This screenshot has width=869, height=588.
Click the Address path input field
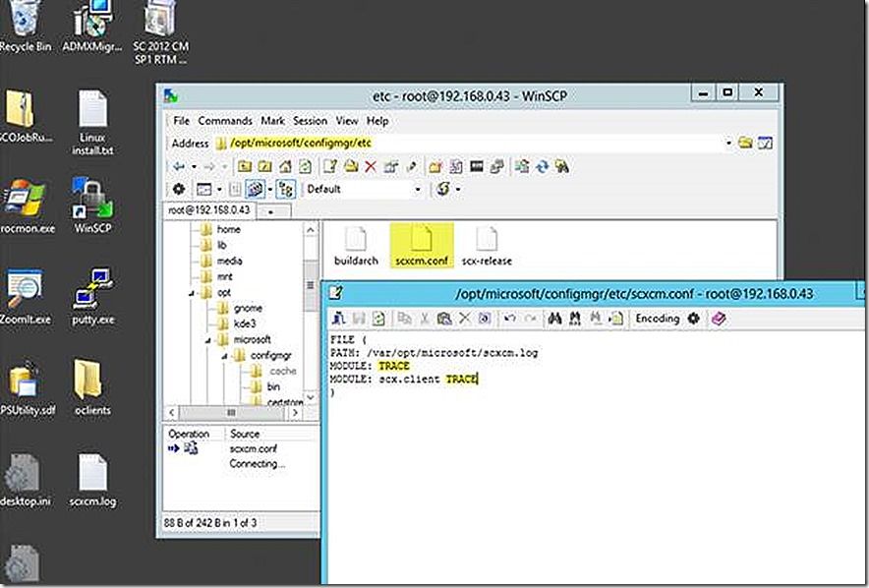point(468,143)
